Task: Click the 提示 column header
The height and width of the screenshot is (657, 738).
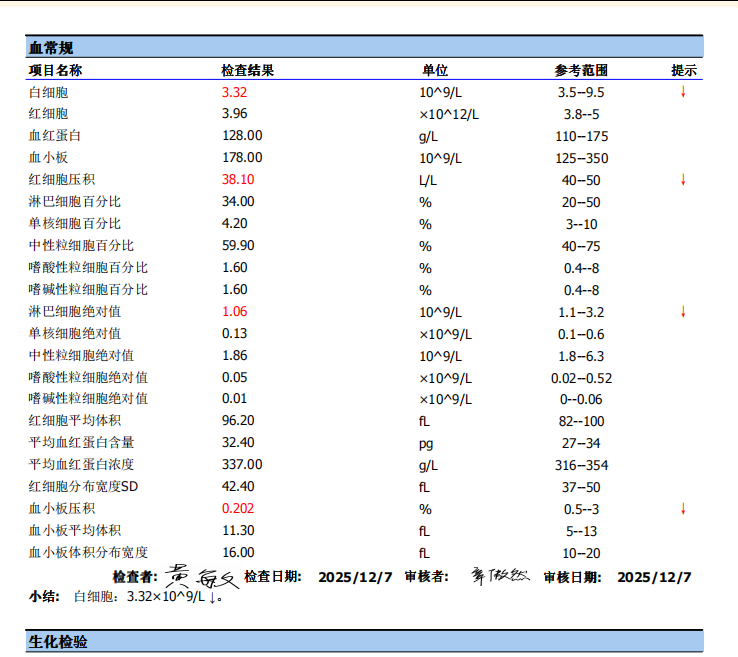Action: pyautogui.click(x=684, y=70)
